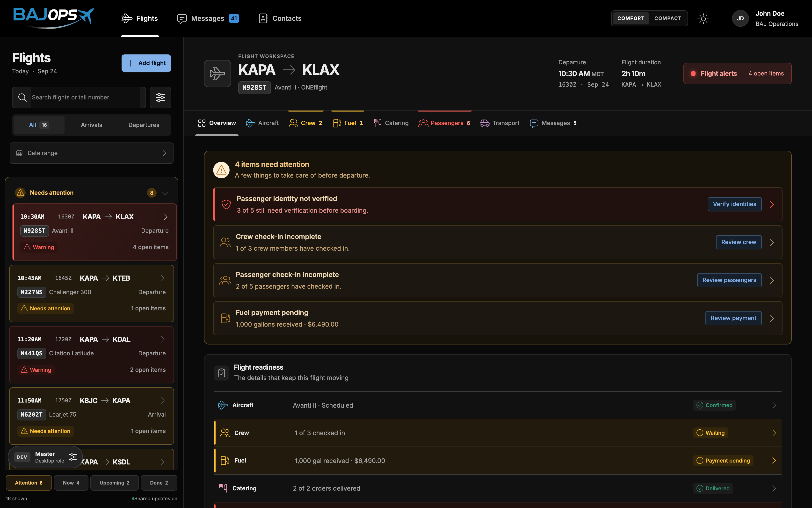The image size is (812, 508).
Task: Open the flight filter sliders icon
Action: tap(160, 97)
